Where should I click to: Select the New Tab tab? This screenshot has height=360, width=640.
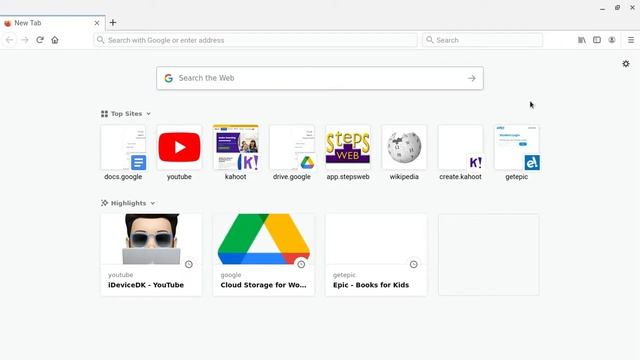pos(52,23)
